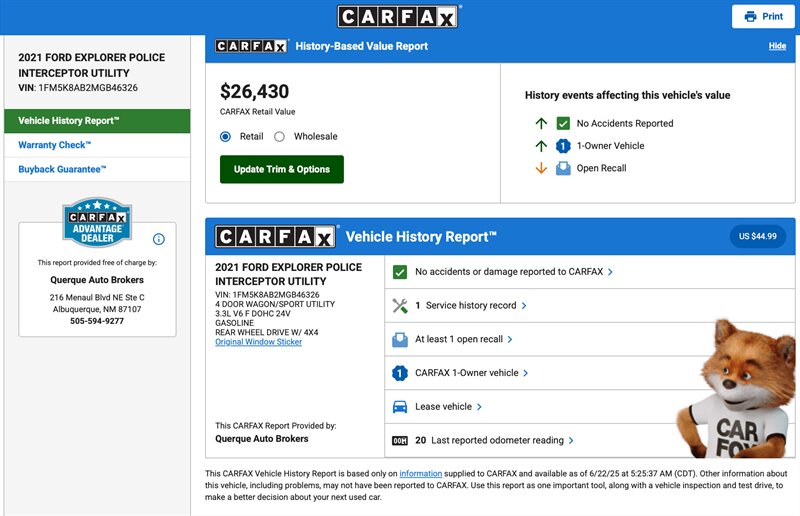Click No accidents or damage reported text
This screenshot has height=516, width=800.
[x=509, y=272]
